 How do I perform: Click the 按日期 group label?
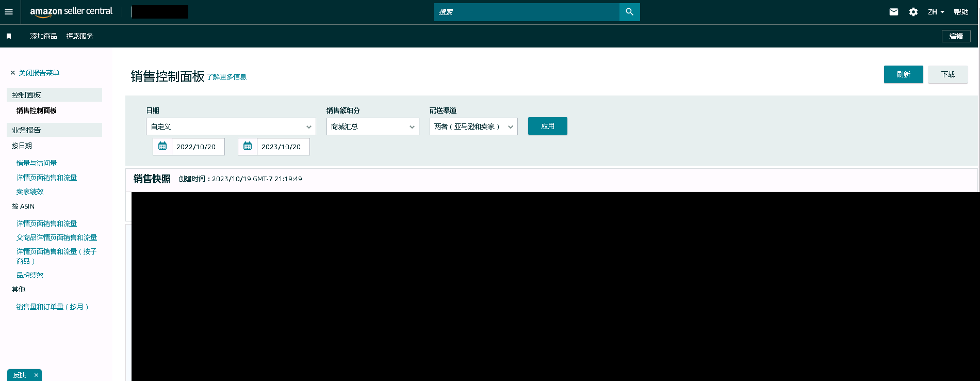pos(22,146)
